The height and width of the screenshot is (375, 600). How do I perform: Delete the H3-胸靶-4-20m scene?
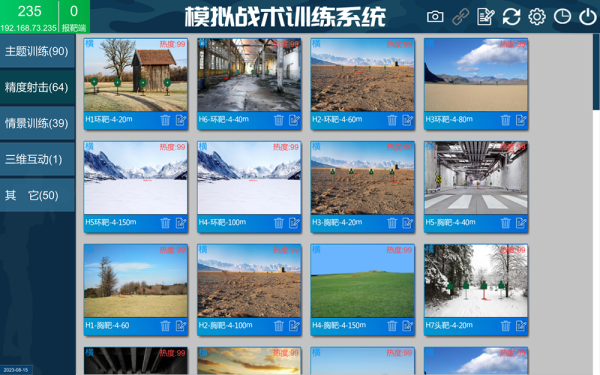(392, 223)
